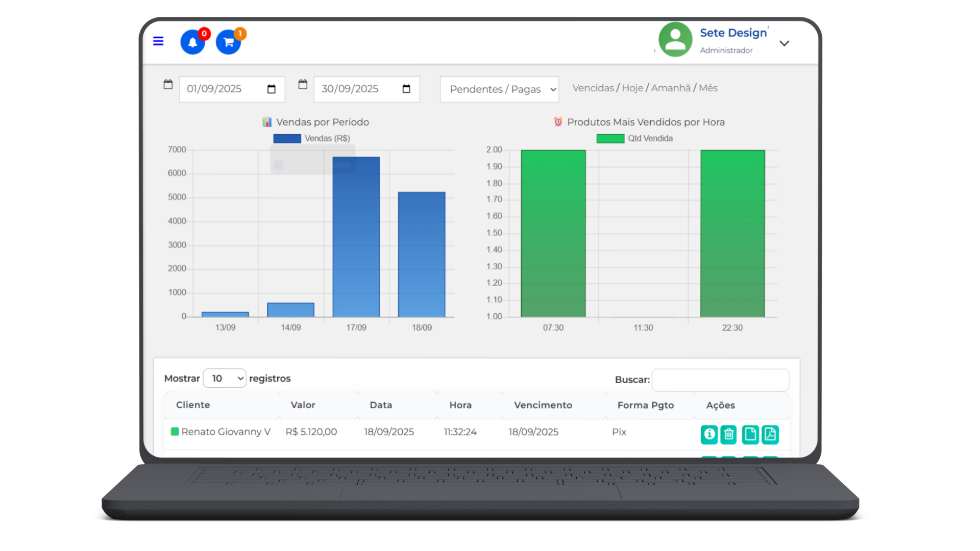The height and width of the screenshot is (551, 980).
Task: Sort table by Valor column header
Action: [x=303, y=405]
